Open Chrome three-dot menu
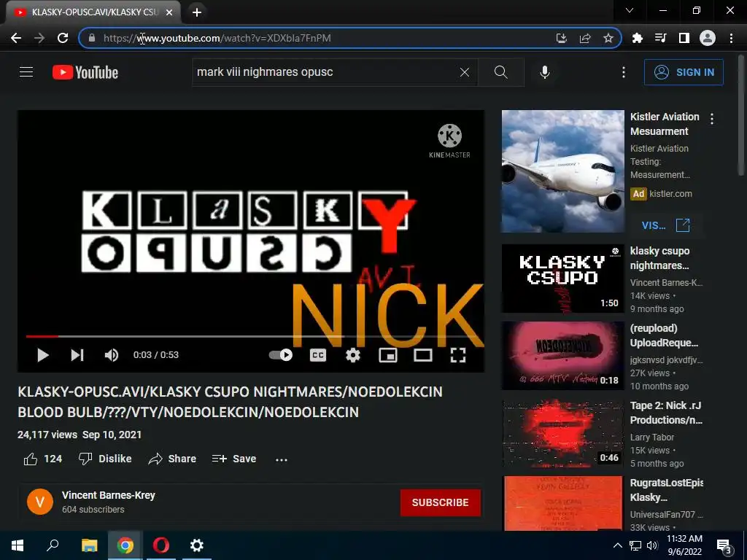Image resolution: width=747 pixels, height=560 pixels. pos(731,38)
